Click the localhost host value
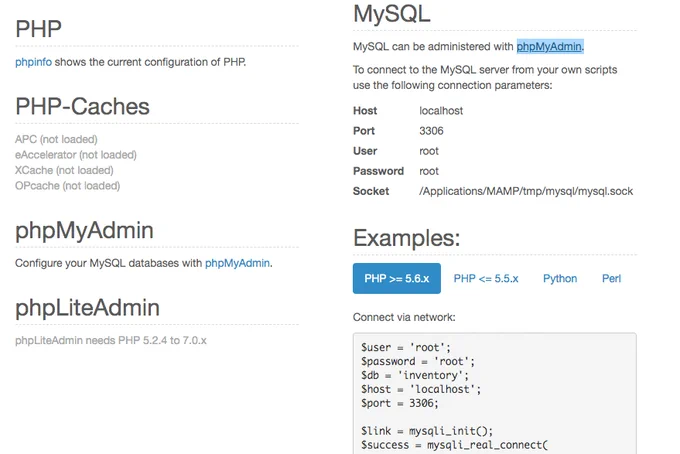Screen dimensions: 680x454 [441, 111]
